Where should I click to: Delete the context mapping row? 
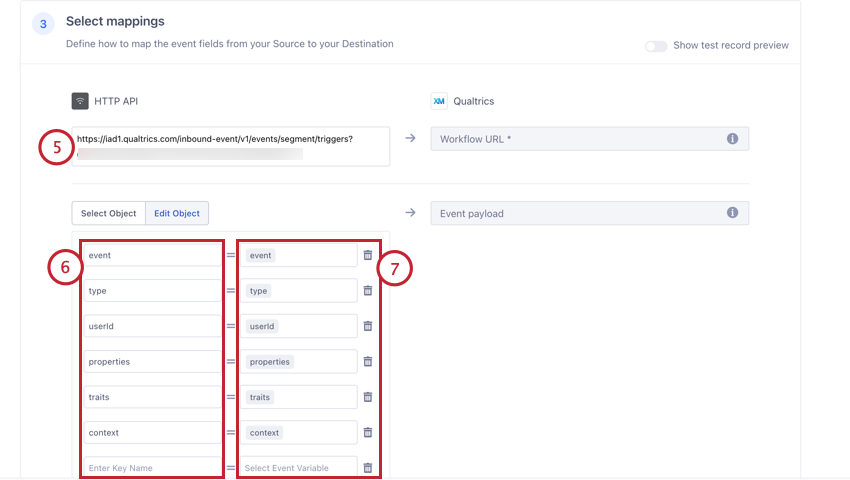tap(368, 433)
